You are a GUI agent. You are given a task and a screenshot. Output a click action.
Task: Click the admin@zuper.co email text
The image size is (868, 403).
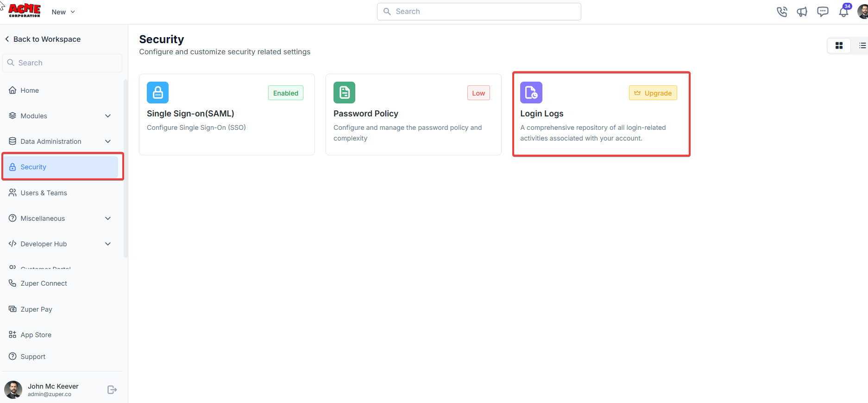tap(50, 395)
